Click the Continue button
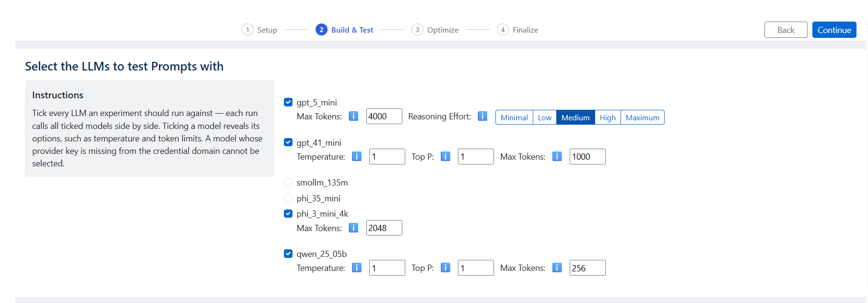The height and width of the screenshot is (303, 868). click(834, 30)
